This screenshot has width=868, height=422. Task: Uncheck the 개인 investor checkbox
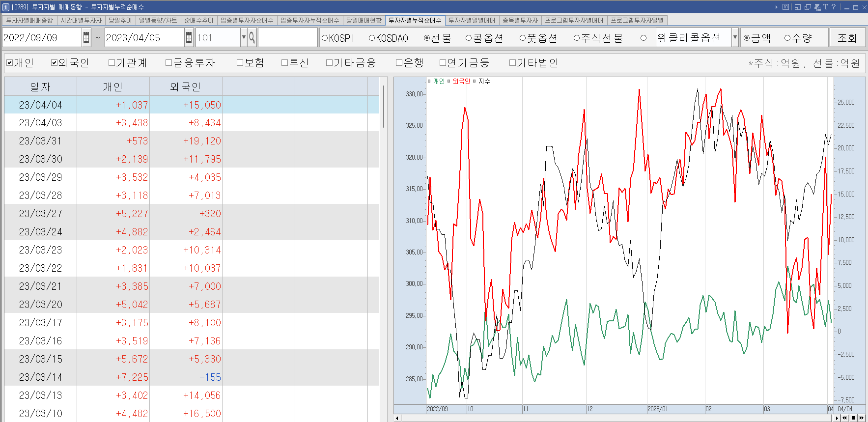9,62
